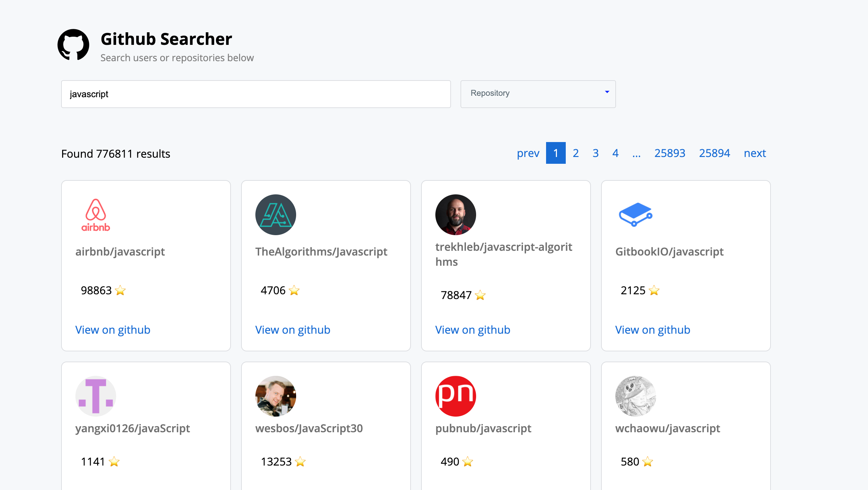868x490 pixels.
Task: Click the GitbookIO blue book icon
Action: tap(635, 214)
